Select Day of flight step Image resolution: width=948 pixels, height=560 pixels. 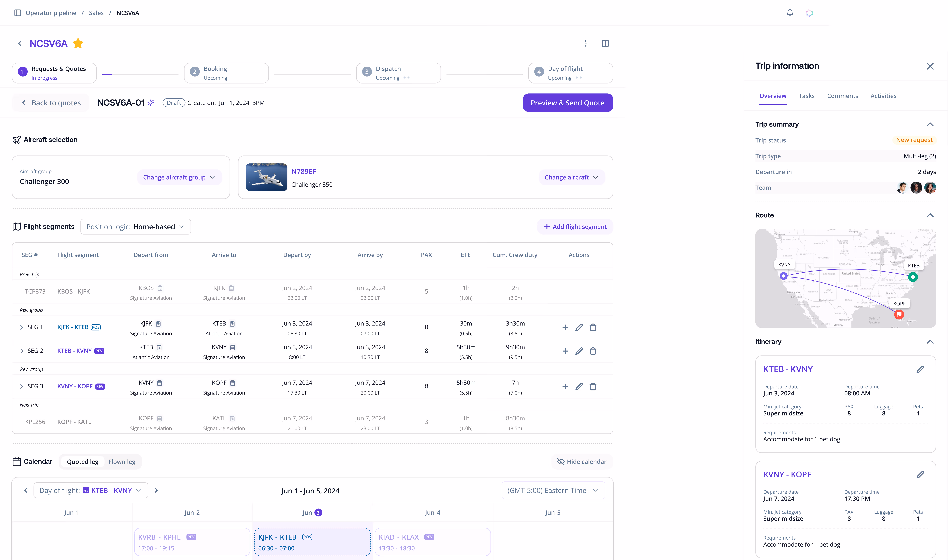click(571, 73)
